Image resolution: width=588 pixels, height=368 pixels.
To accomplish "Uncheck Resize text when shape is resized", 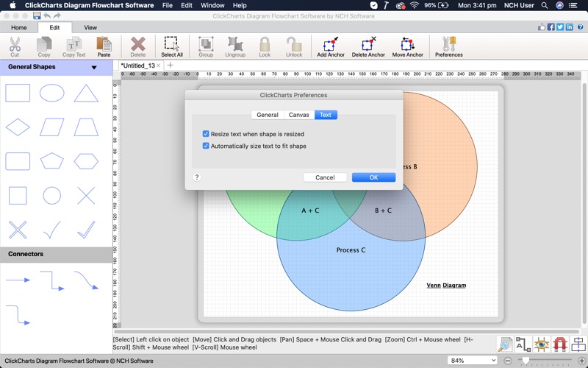I will 206,134.
